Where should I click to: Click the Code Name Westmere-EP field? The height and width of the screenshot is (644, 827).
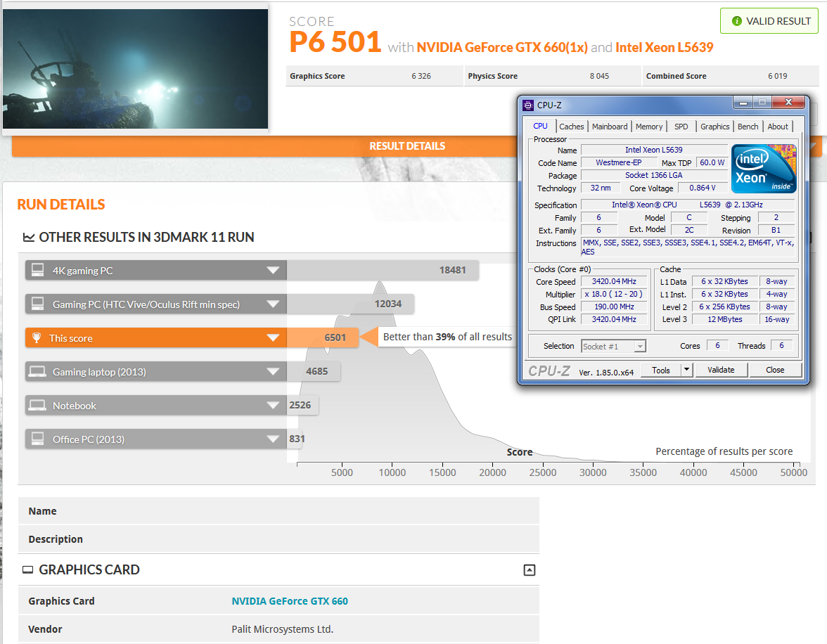coord(619,163)
